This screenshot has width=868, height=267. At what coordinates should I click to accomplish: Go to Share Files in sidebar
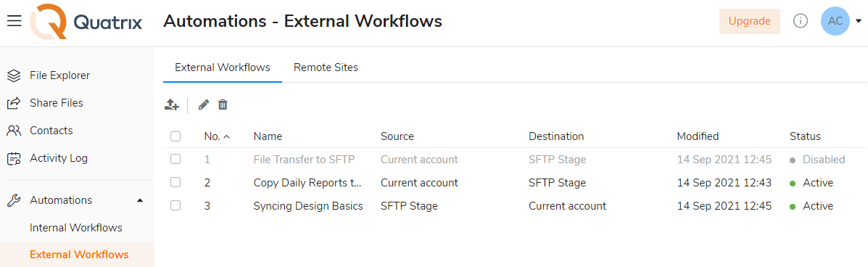[57, 103]
